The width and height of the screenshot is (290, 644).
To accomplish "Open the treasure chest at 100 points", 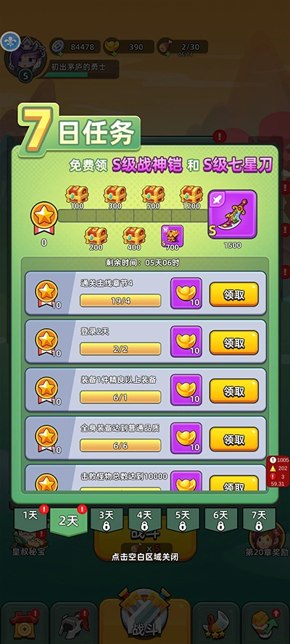I will 77,194.
